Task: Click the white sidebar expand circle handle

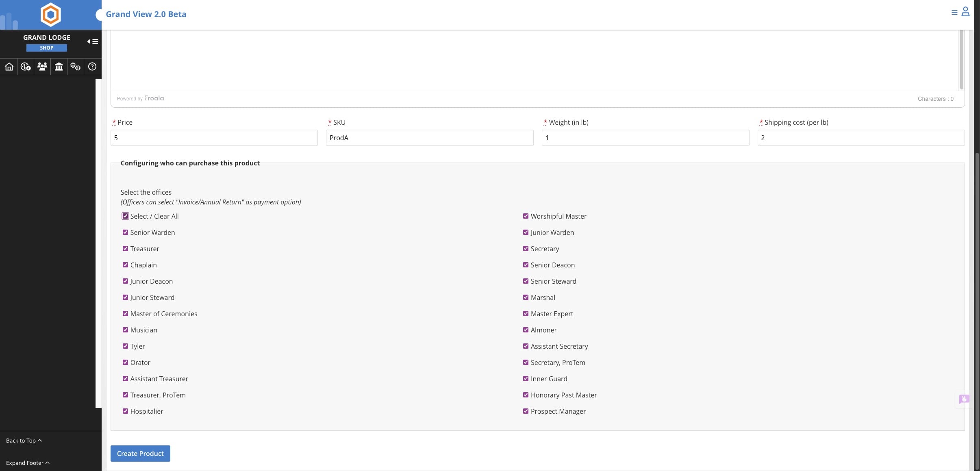Action: [x=99, y=15]
